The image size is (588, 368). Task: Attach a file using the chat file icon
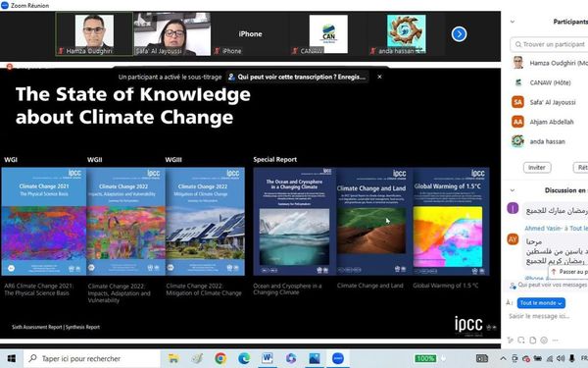coord(533,341)
